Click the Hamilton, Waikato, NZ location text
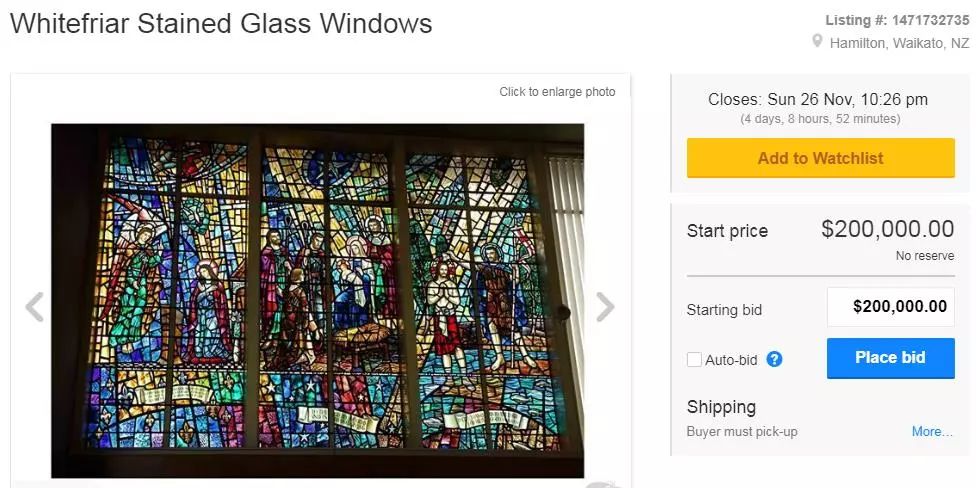The height and width of the screenshot is (488, 976). (899, 43)
